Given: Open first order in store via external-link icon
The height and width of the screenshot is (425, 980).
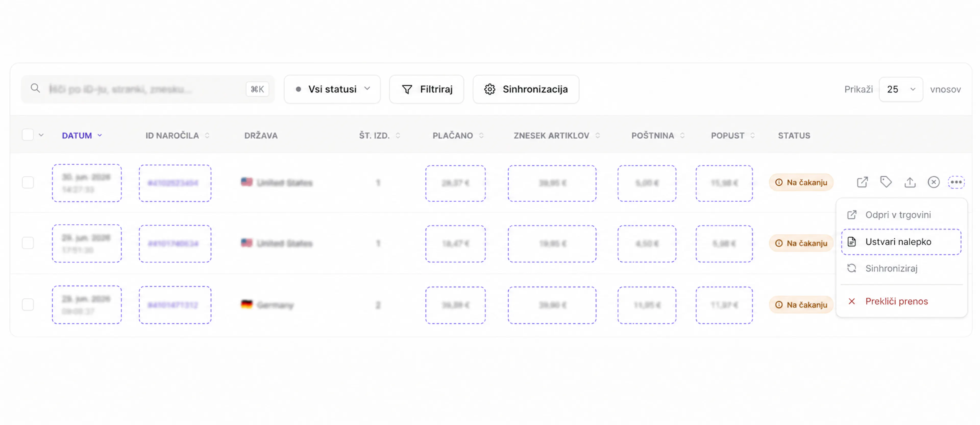Looking at the screenshot, I should (862, 182).
